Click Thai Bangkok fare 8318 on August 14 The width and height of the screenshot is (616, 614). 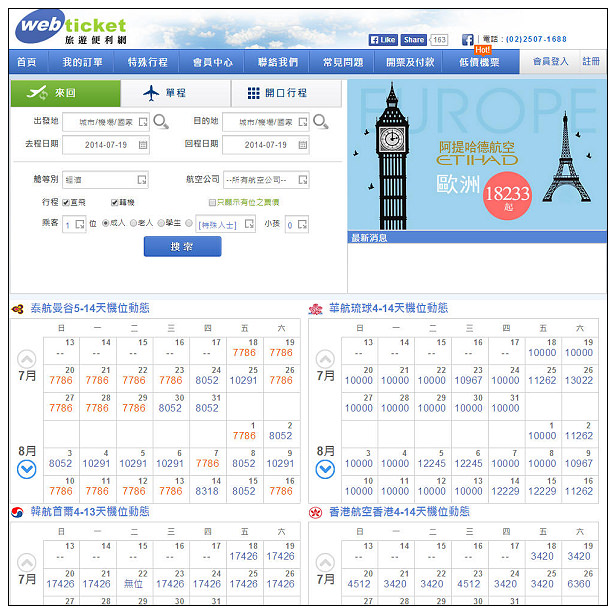(x=207, y=491)
